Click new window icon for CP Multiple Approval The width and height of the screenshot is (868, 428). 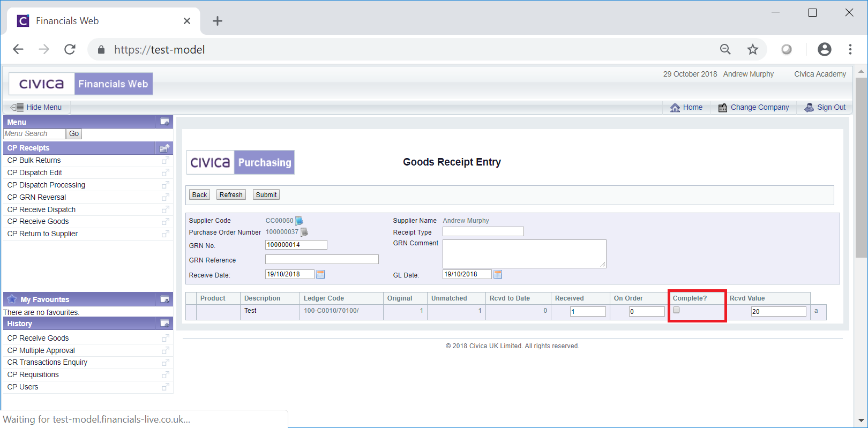point(166,350)
